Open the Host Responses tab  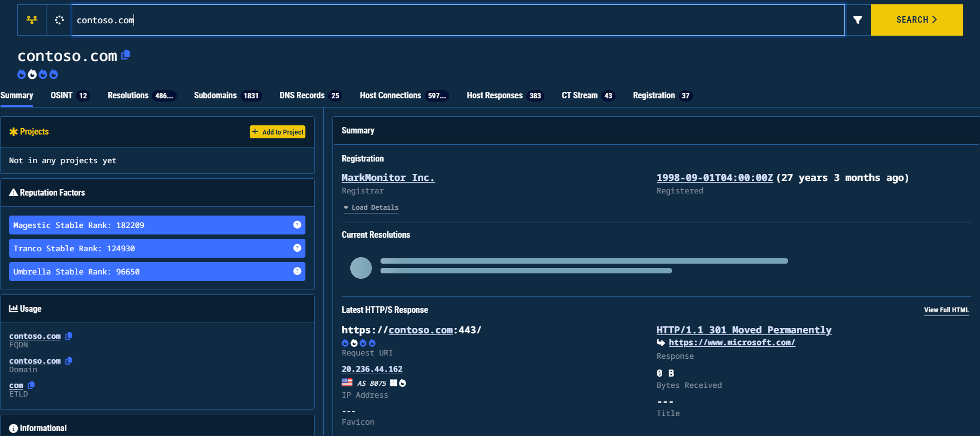click(x=505, y=96)
